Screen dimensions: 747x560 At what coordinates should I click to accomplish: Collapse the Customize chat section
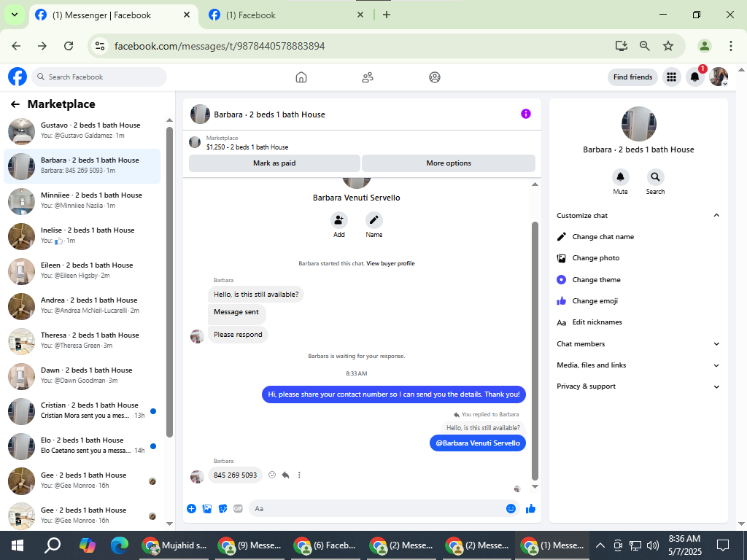pos(638,215)
